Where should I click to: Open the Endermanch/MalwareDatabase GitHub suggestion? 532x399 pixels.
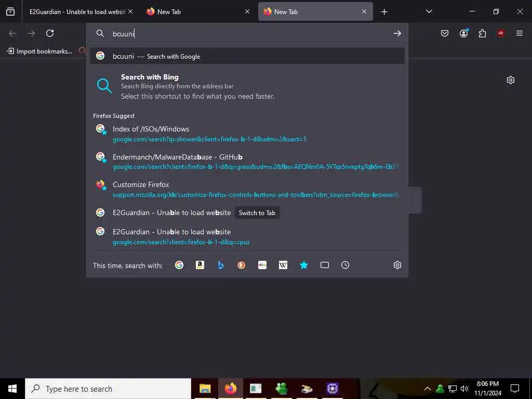[x=247, y=162]
